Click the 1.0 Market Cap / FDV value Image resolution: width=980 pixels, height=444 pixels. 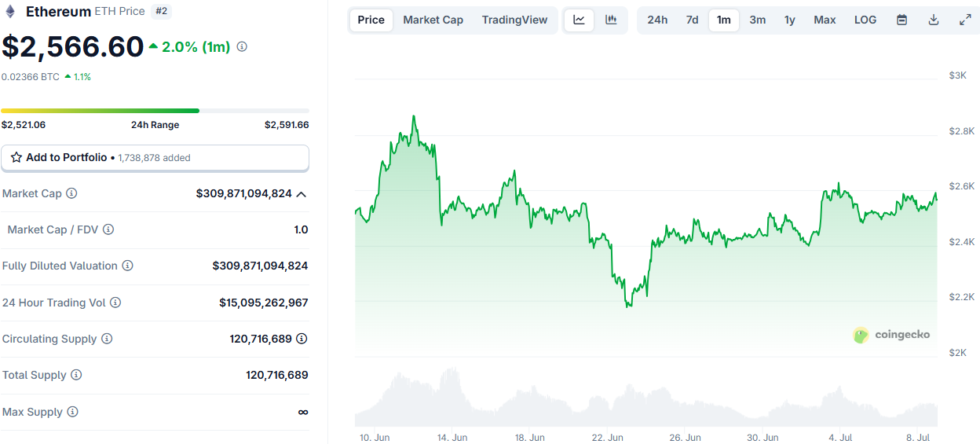click(301, 229)
